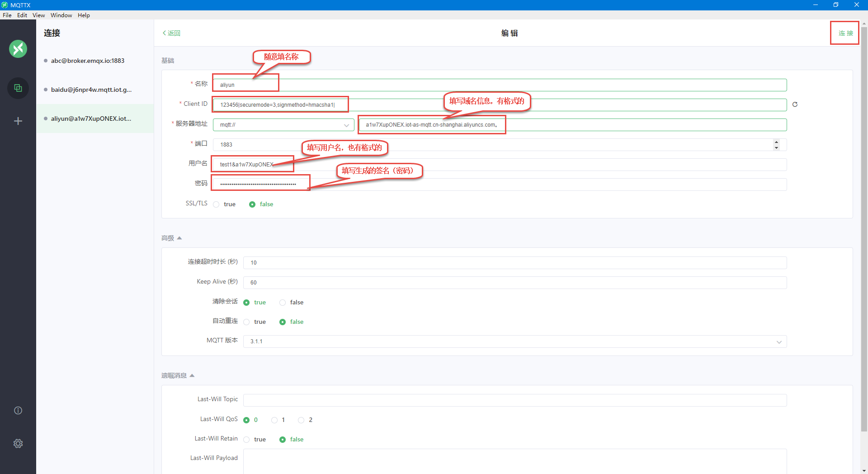Click the MQTTX logo in the sidebar

[18, 49]
